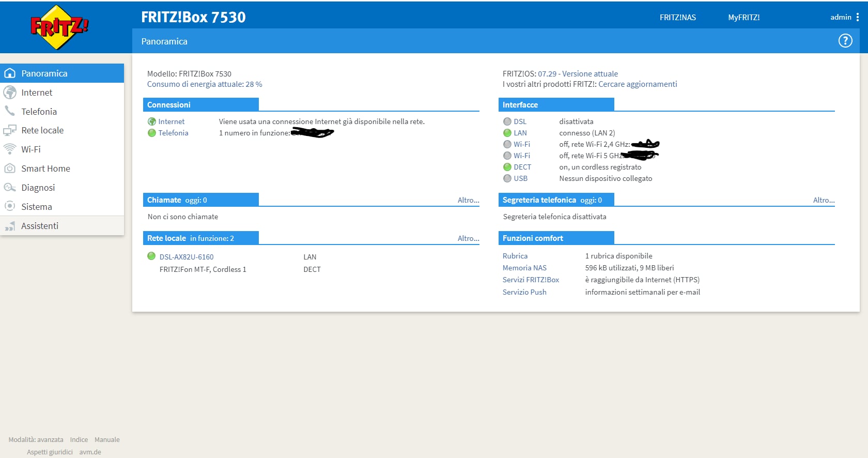868x458 pixels.
Task: Open the Manuale footer link
Action: coord(107,440)
